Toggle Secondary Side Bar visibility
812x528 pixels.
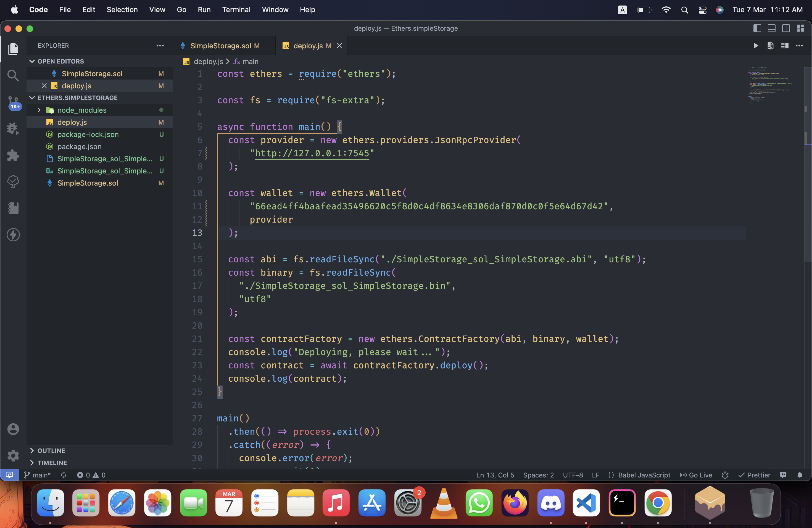pos(786,28)
